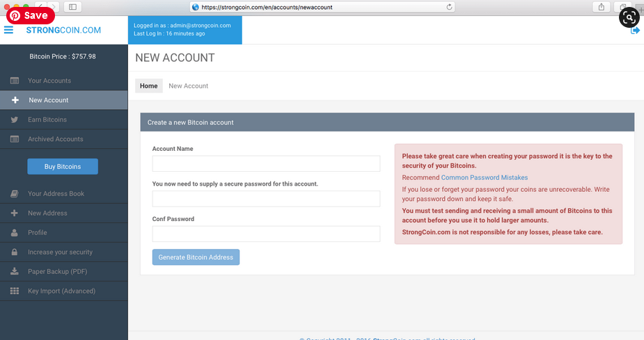Viewport: 644px width, 340px height.
Task: Click the New Account breadcrumb
Action: click(x=188, y=86)
